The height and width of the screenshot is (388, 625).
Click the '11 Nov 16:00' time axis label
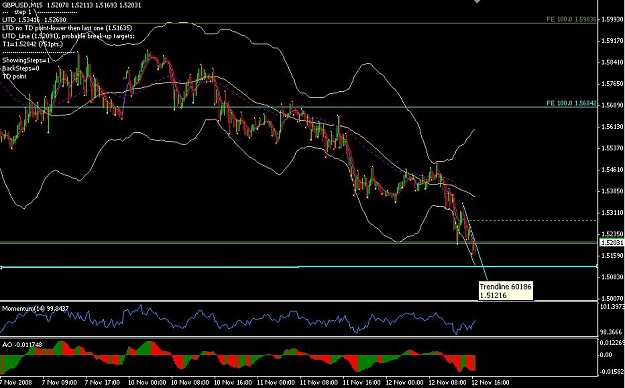362,382
